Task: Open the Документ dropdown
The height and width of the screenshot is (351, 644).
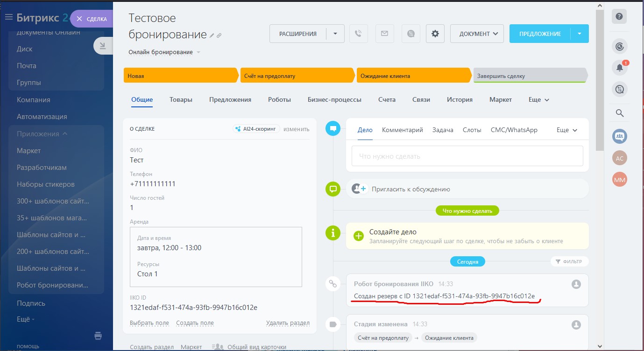Action: click(x=477, y=34)
